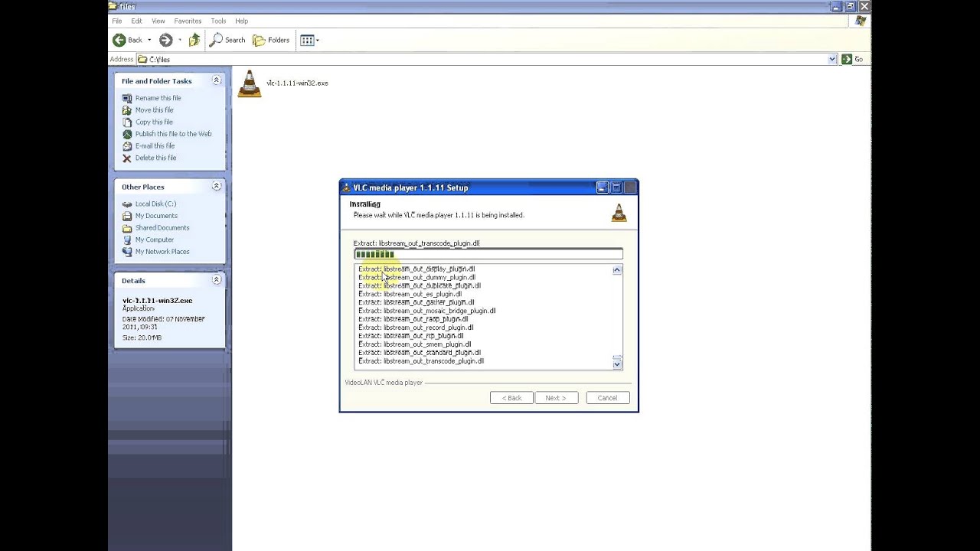
Task: Open the Tools menu
Action: (218, 21)
